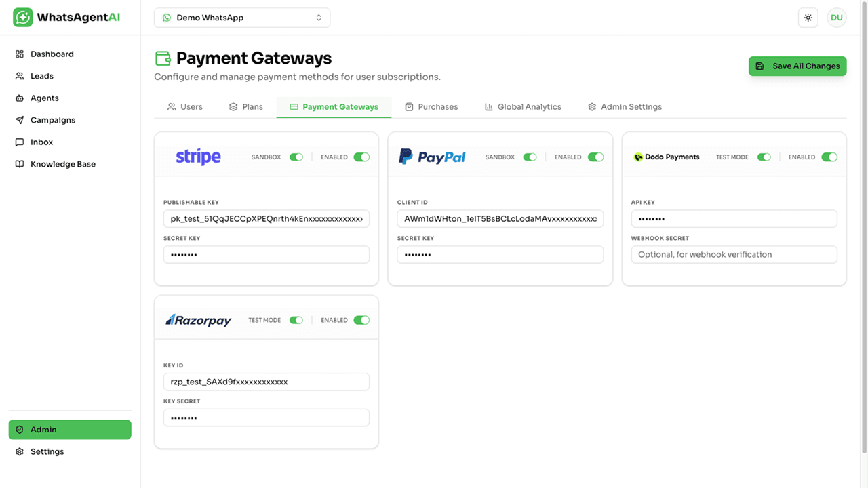The height and width of the screenshot is (488, 868).
Task: Click the PayPal logo
Action: coord(432,157)
